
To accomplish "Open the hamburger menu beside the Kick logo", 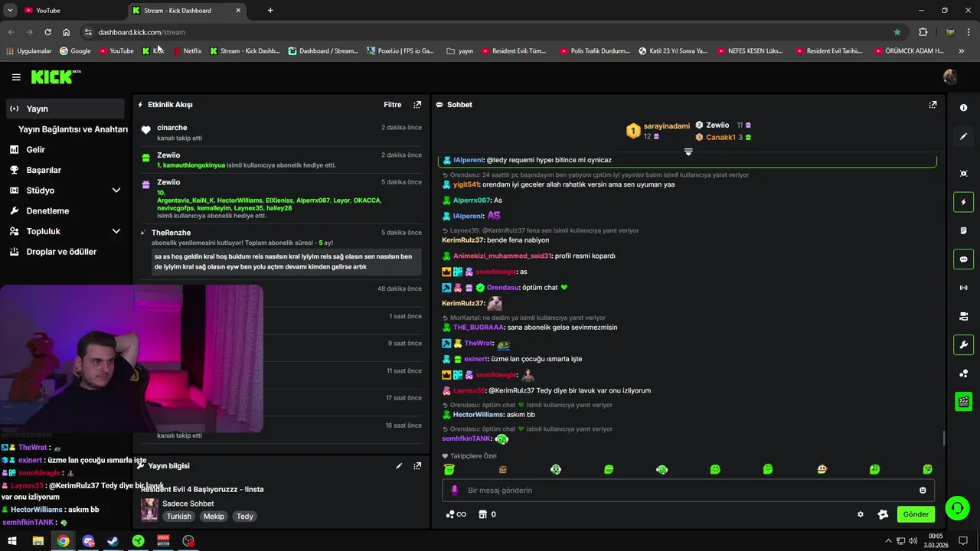I will [16, 77].
